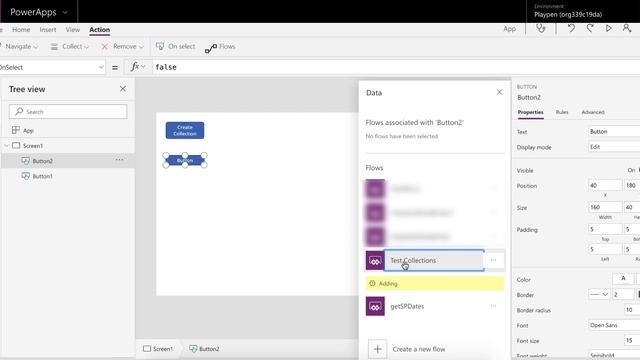
Task: Edit the Size width value field
Action: point(605,207)
